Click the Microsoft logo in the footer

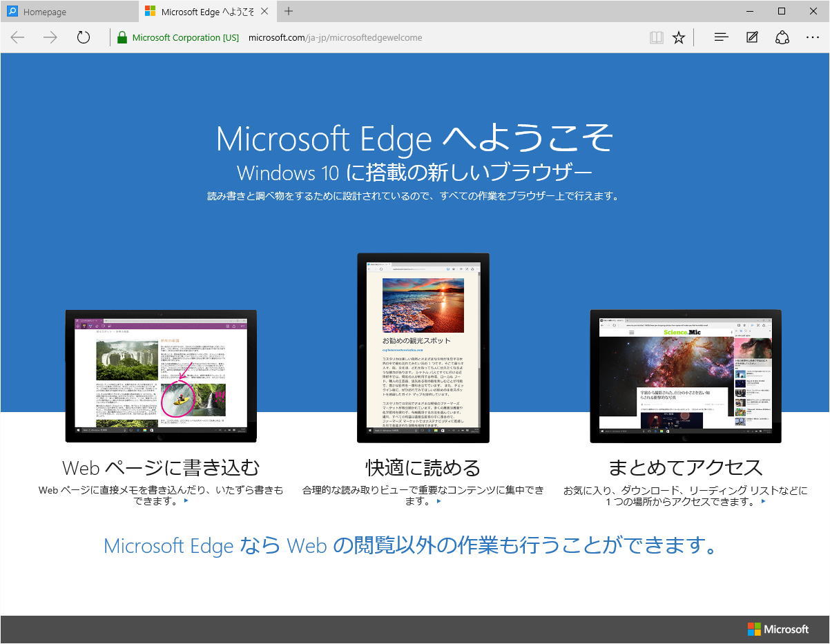click(x=778, y=630)
